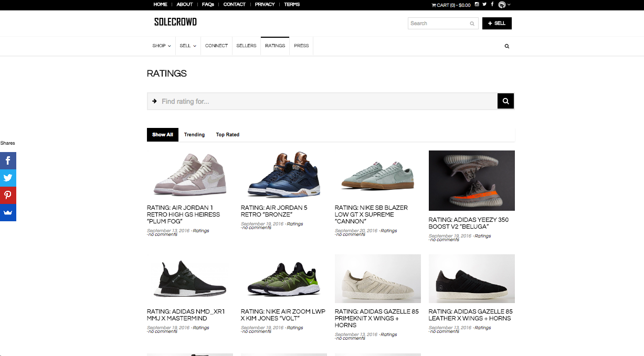The width and height of the screenshot is (644, 356).
Task: Expand the SHOP dropdown menu
Action: pos(162,46)
